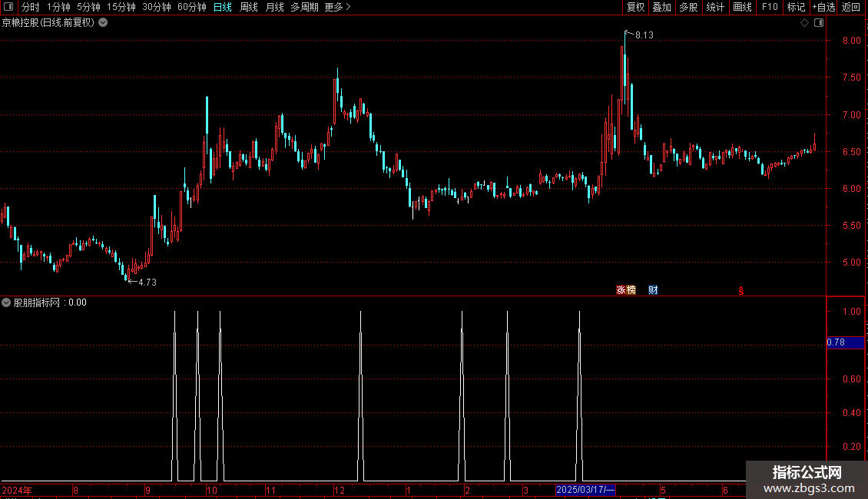Switch to 月线 monthly chart

coord(274,7)
